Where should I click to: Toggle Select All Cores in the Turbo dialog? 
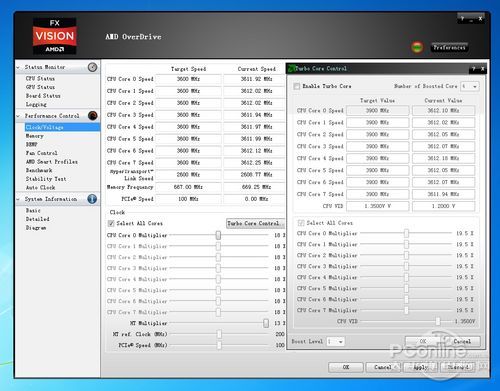coord(301,223)
